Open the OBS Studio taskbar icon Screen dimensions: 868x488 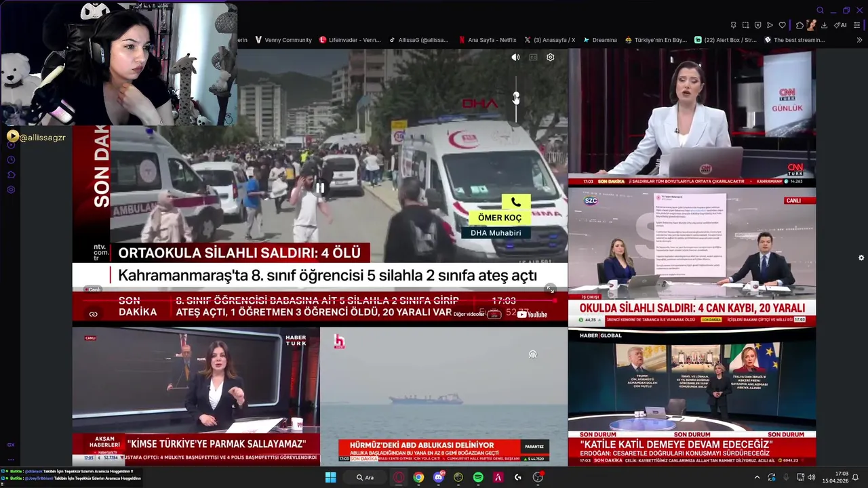click(x=538, y=477)
